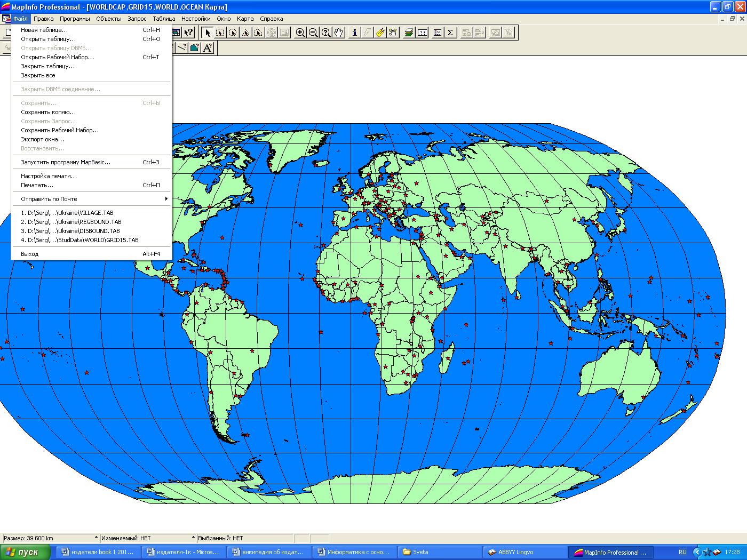Open the Справка menu

point(271,19)
